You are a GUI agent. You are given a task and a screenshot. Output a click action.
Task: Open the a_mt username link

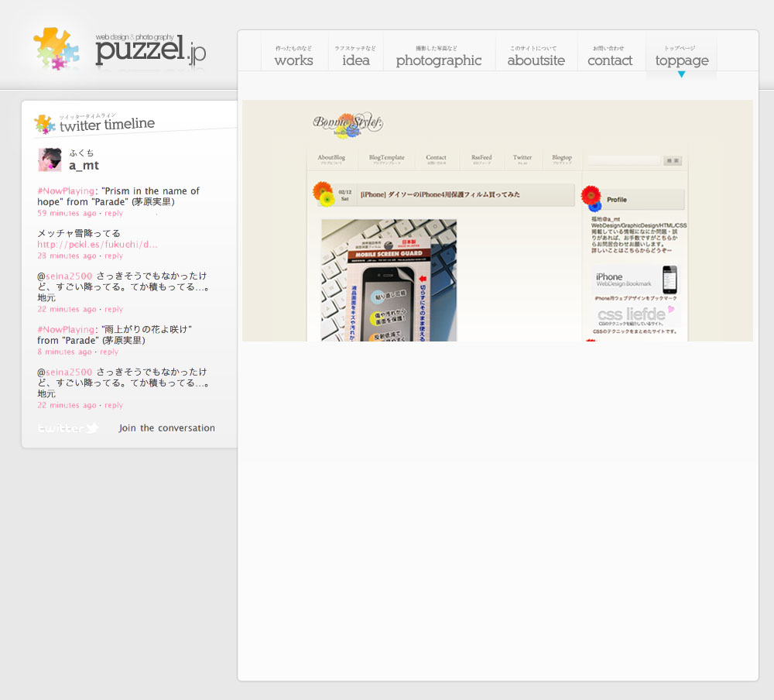pyautogui.click(x=84, y=166)
